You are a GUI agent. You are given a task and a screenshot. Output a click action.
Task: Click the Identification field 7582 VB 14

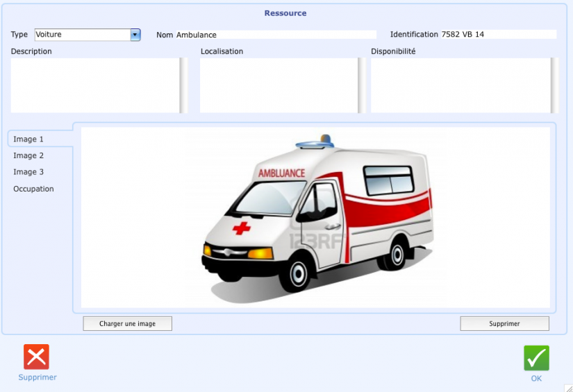499,34
